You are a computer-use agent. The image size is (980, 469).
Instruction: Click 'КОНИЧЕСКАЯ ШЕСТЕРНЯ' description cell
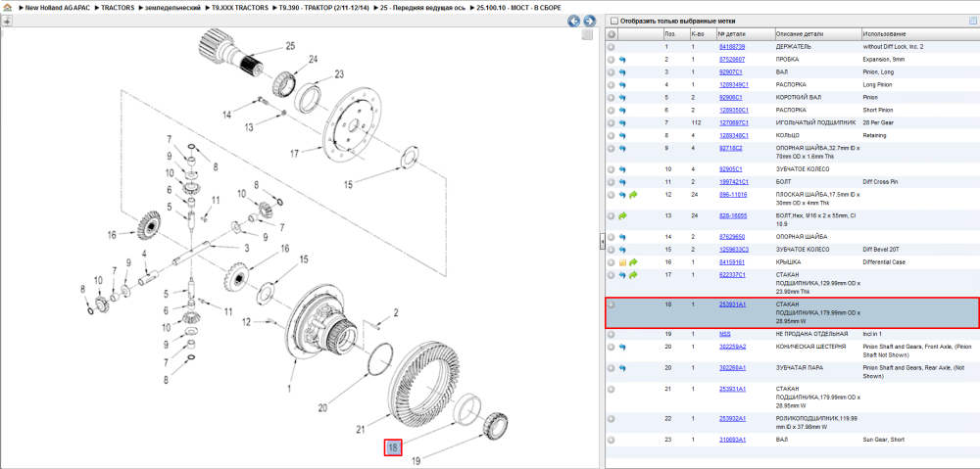[x=808, y=348]
